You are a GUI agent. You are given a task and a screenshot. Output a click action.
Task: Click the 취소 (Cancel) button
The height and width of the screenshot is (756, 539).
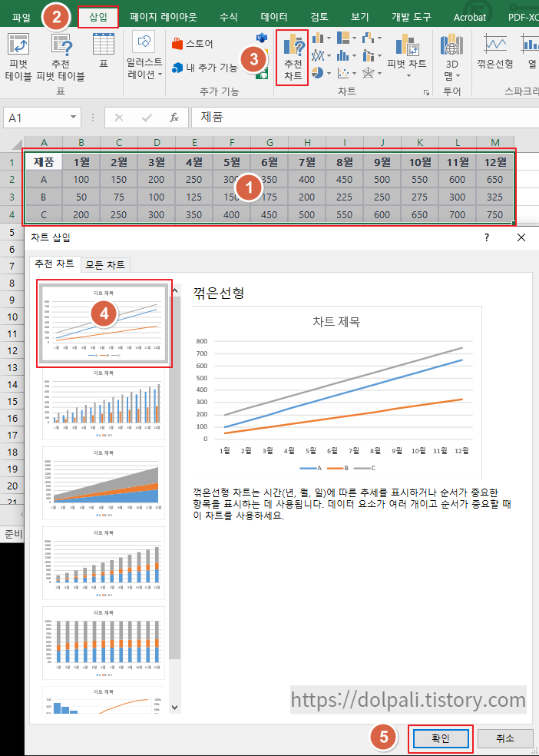tap(505, 738)
